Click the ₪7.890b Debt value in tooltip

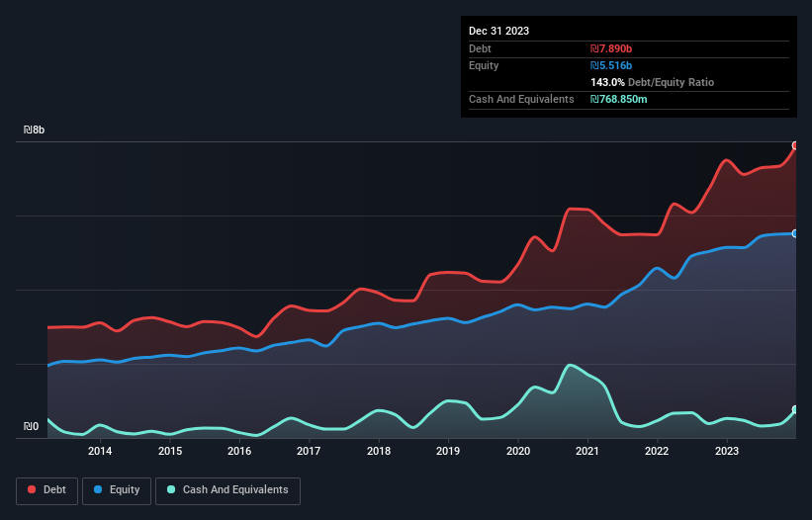tap(611, 48)
